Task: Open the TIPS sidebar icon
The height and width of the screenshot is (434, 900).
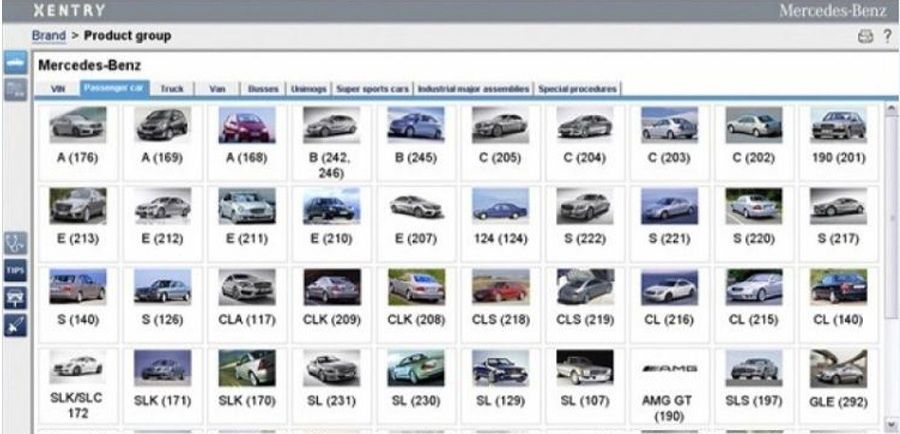Action: coord(15,270)
